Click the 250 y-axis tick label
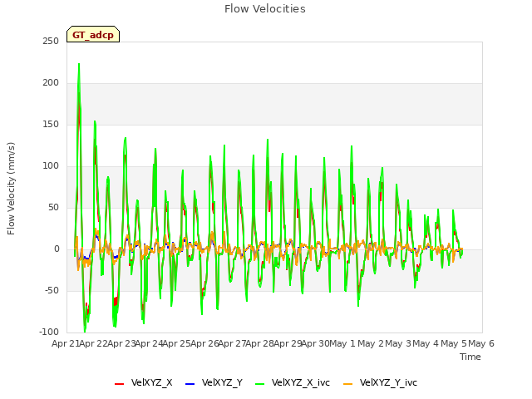The height and width of the screenshot is (399, 532). [51, 42]
